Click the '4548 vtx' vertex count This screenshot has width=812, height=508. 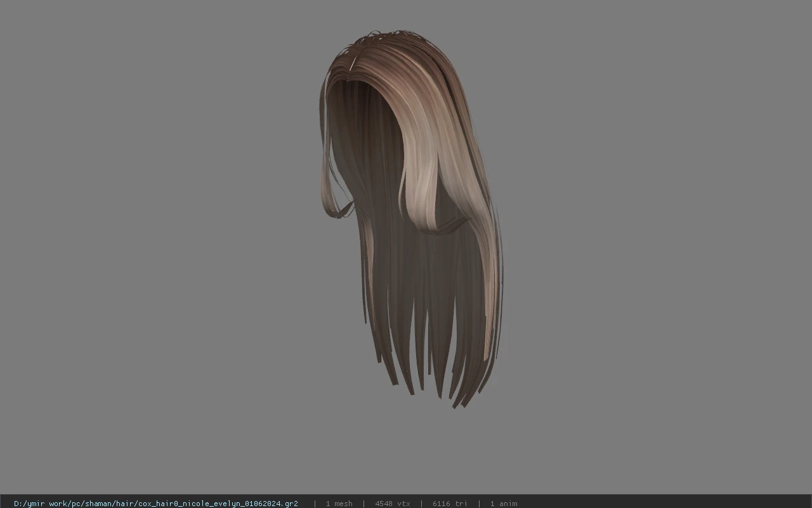[x=392, y=504]
